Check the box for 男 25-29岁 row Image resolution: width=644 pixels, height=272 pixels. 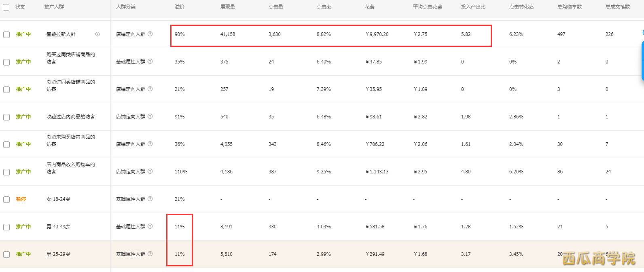(6, 255)
